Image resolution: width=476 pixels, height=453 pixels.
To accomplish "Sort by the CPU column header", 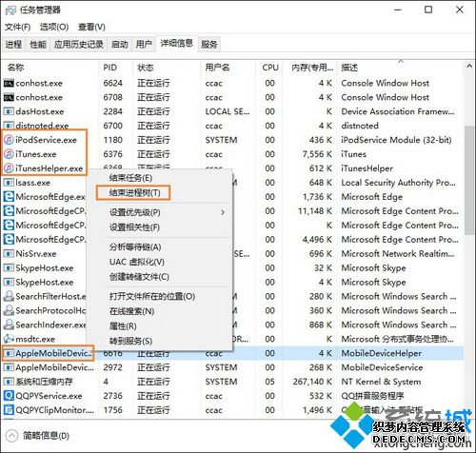I will 270,68.
